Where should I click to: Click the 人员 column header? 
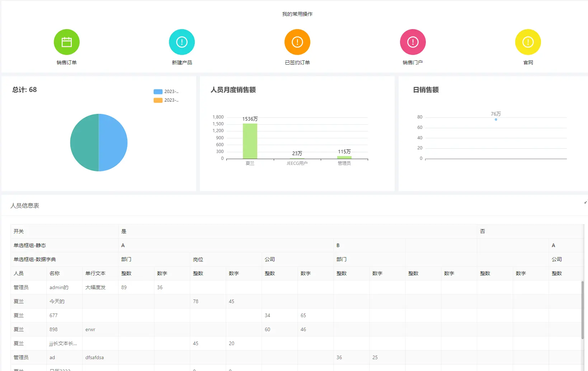coord(29,273)
